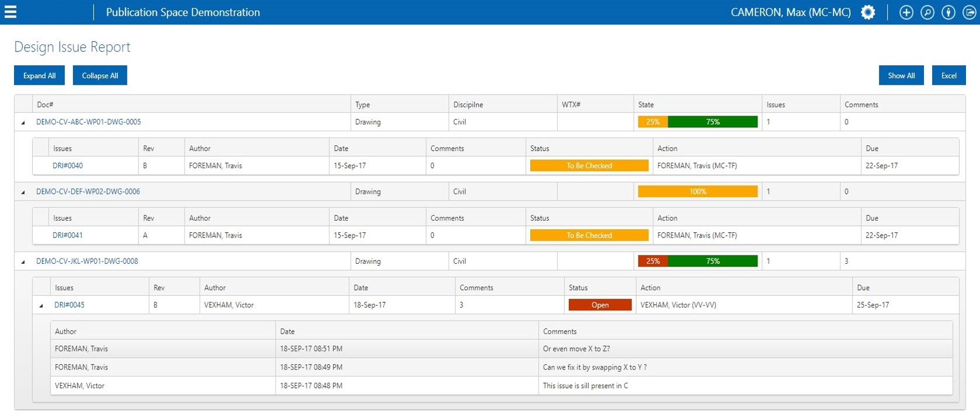Click the Publication Space Demonstration title
Viewport: 980px width, 419px height.
pos(183,12)
